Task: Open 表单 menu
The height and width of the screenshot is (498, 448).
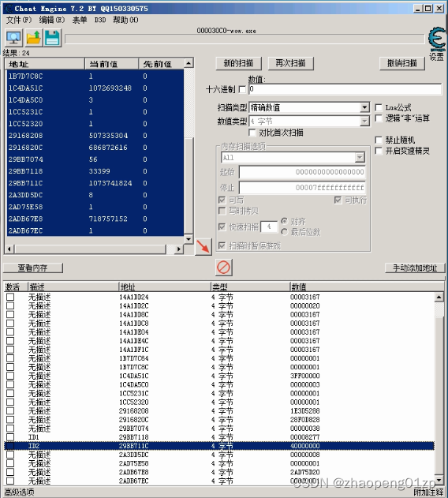Action: [x=80, y=20]
